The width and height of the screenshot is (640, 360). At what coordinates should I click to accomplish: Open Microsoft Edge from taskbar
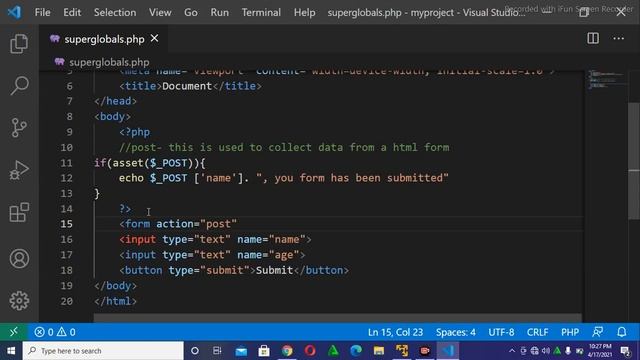click(x=356, y=351)
